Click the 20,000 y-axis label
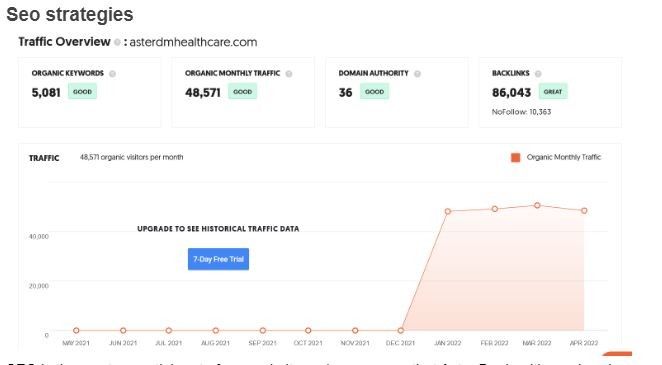 pyautogui.click(x=38, y=286)
